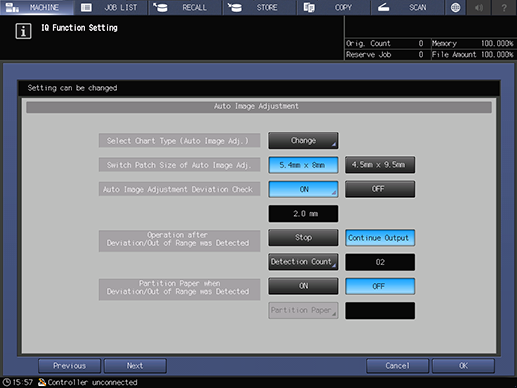Click the empty Partition Paper value field
This screenshot has height=388, width=517.
pos(380,311)
